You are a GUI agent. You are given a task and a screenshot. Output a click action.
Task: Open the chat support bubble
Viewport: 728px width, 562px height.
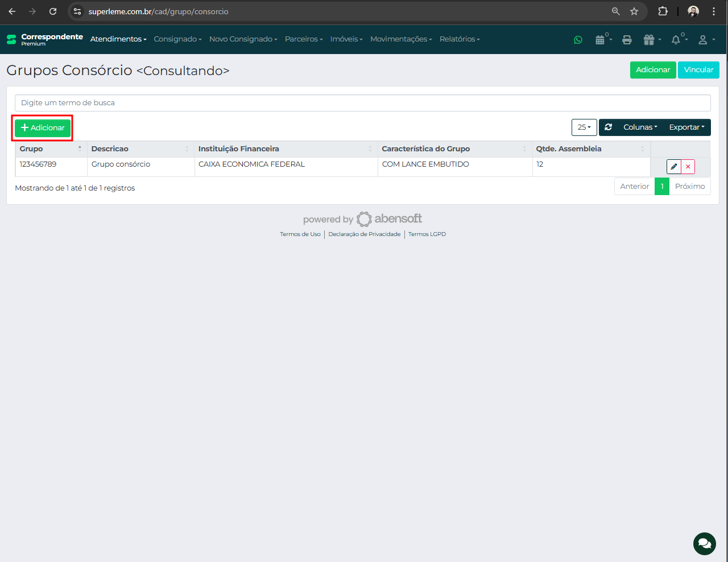click(704, 543)
